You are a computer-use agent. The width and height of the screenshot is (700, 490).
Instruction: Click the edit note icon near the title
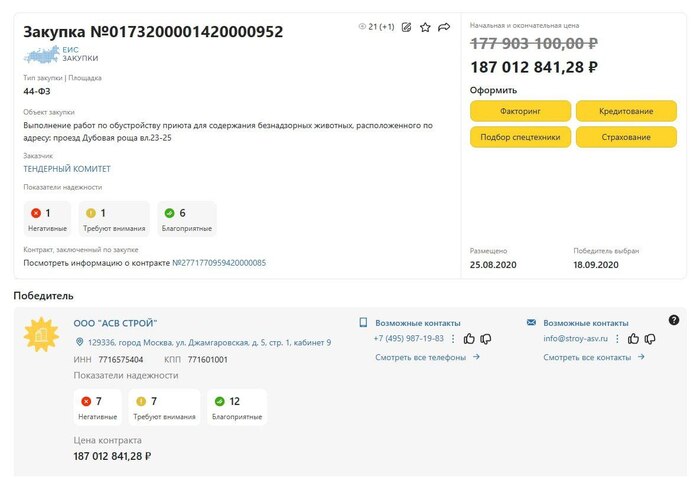(406, 27)
